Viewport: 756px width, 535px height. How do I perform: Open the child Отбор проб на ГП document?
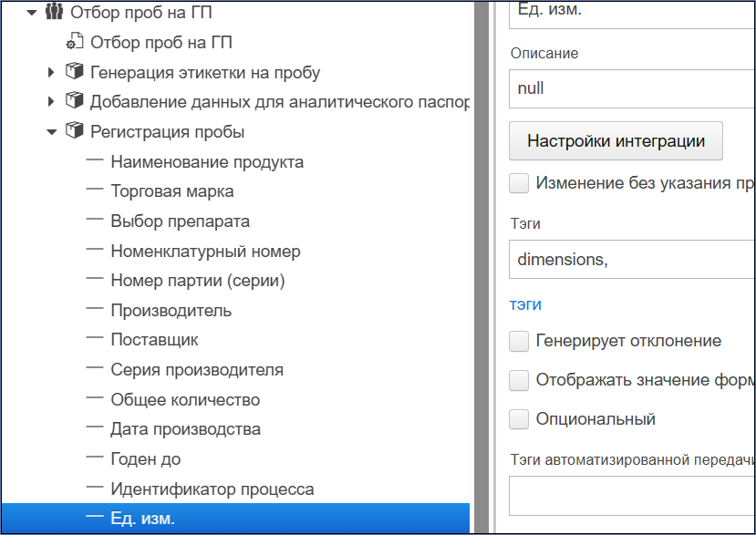point(161,43)
